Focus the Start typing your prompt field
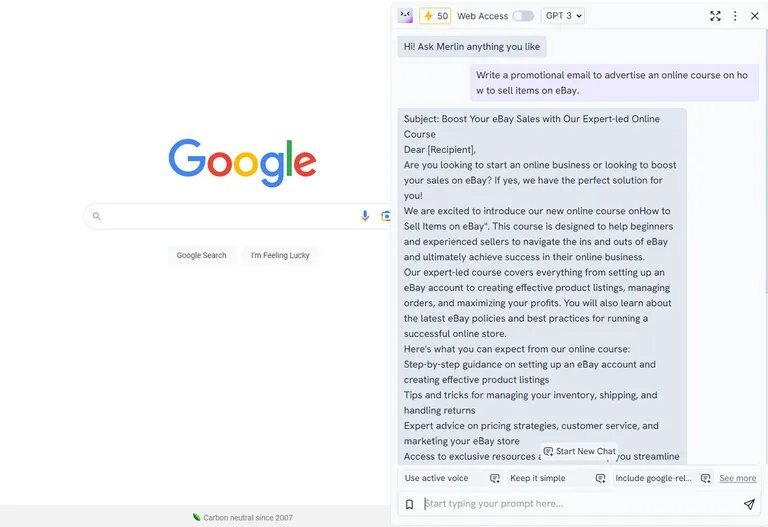This screenshot has height=527, width=768. (x=578, y=503)
